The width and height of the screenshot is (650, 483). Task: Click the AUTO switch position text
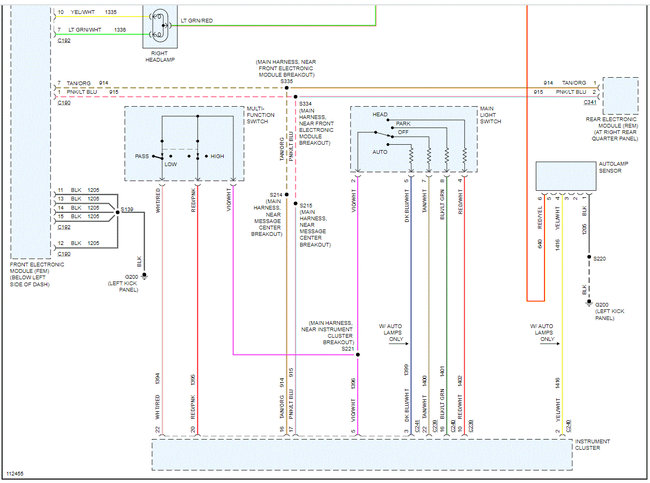pyautogui.click(x=380, y=152)
